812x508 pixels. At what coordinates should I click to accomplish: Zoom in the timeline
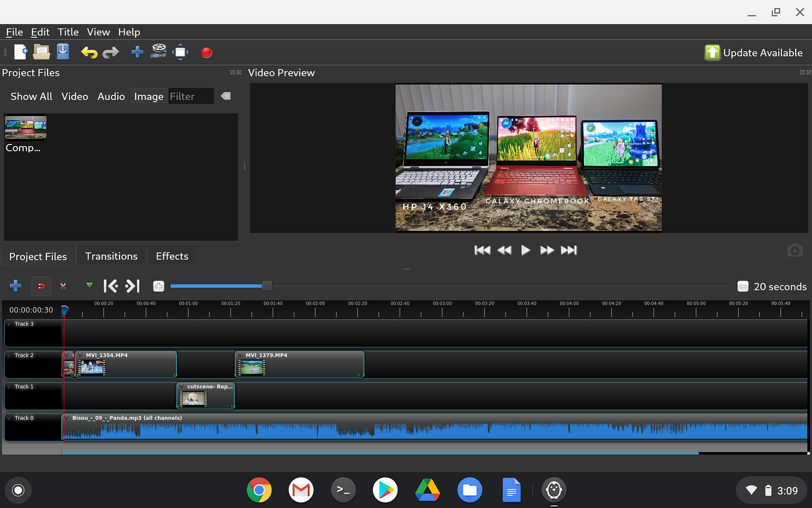(158, 286)
